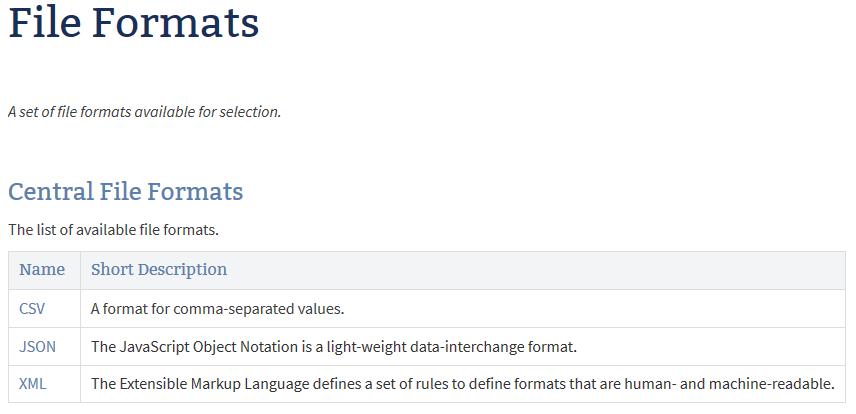Open the CSV format link
Viewport: 856px width, 414px height.
point(32,309)
